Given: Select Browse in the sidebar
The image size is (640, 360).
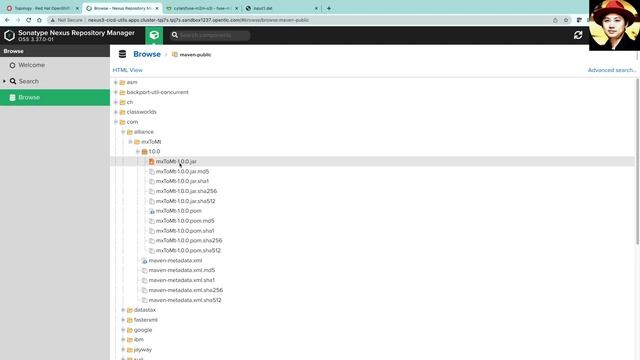Looking at the screenshot, I should pos(55,98).
